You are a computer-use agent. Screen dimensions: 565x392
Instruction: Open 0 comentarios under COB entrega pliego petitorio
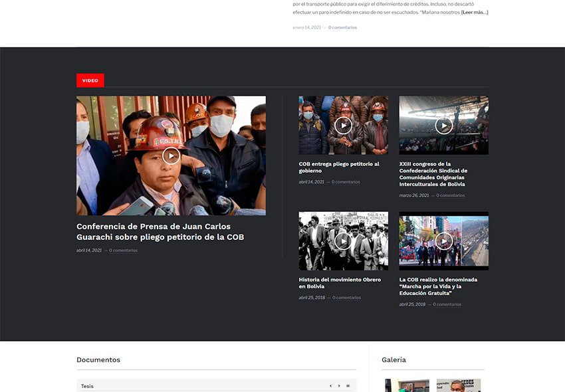click(x=346, y=182)
